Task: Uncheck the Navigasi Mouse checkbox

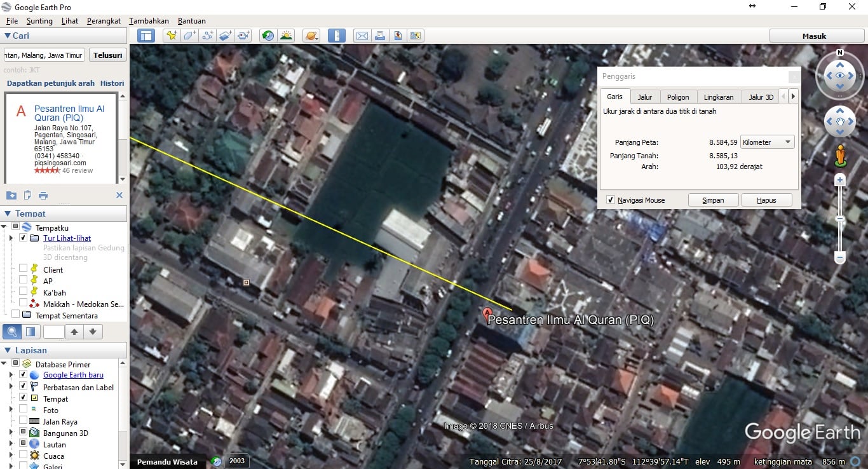Action: (611, 200)
